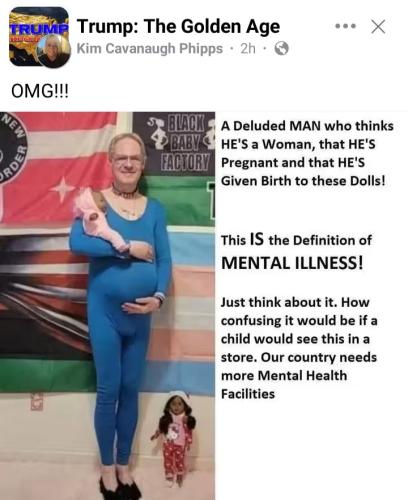Close the post with the X icon
The image size is (408, 500).
[x=378, y=27]
